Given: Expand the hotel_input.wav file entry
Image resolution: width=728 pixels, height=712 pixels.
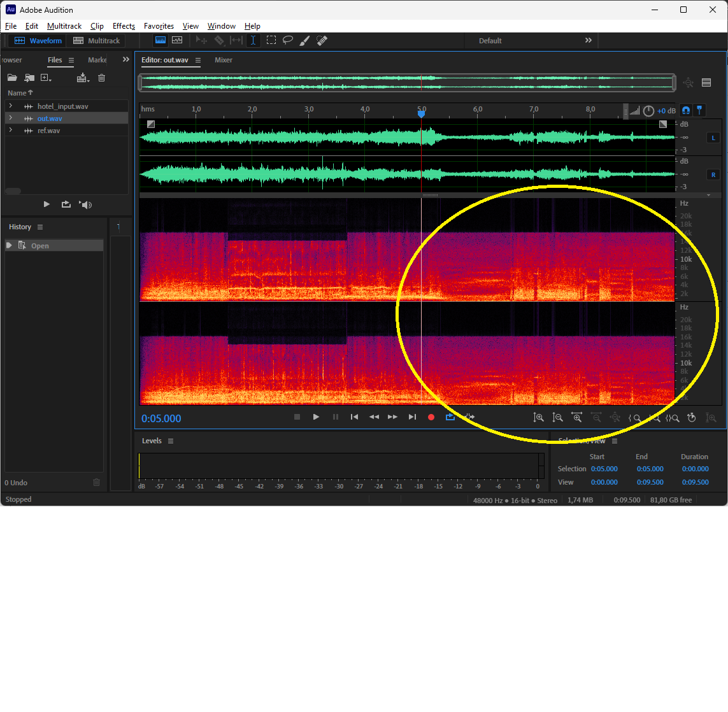Looking at the screenshot, I should pos(10,106).
